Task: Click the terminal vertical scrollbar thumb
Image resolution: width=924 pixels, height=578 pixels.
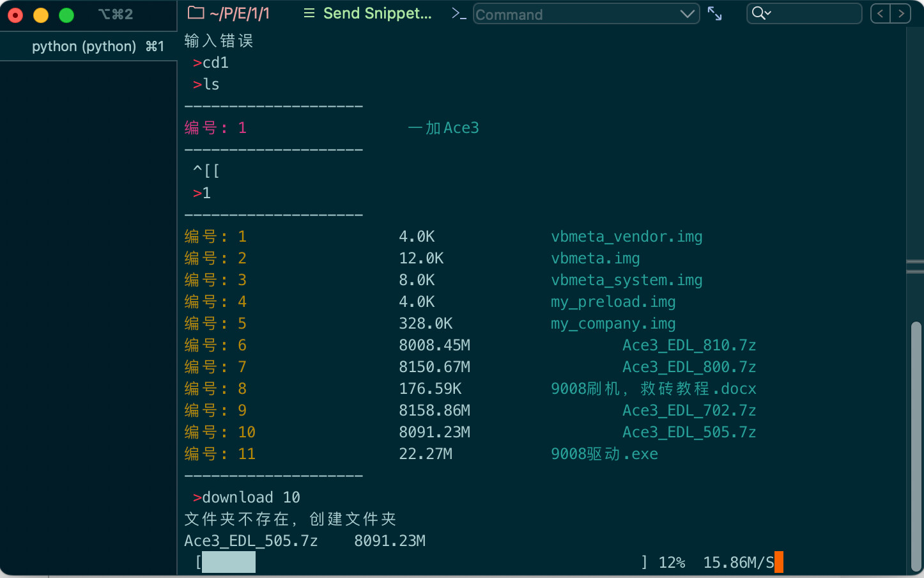Action: pos(916,446)
